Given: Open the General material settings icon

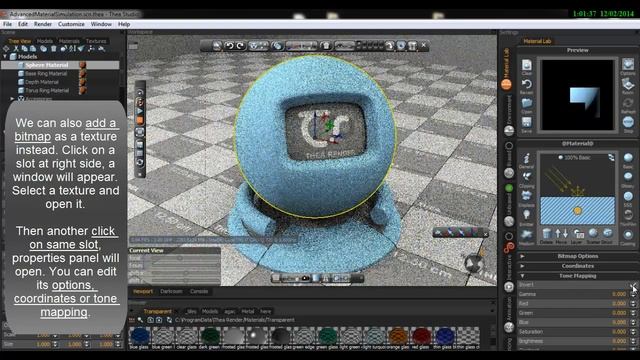Looking at the screenshot, I should pyautogui.click(x=527, y=158).
